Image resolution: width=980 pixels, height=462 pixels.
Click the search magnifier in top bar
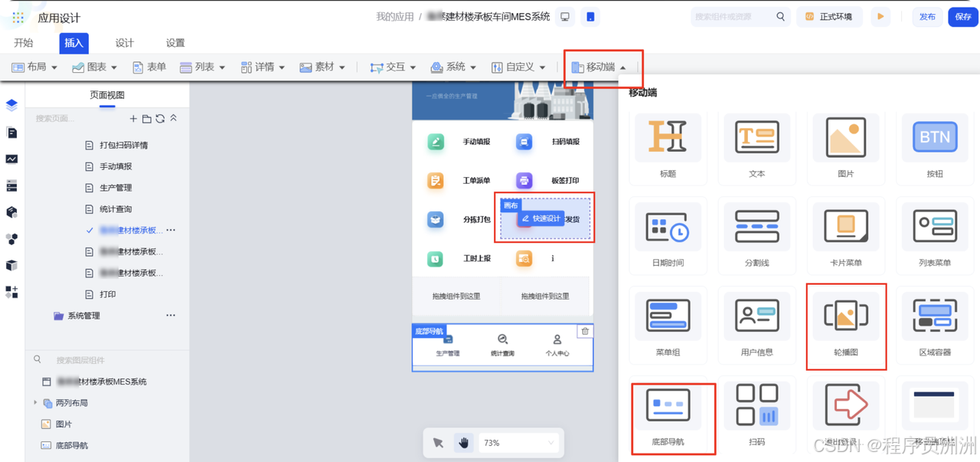781,17
